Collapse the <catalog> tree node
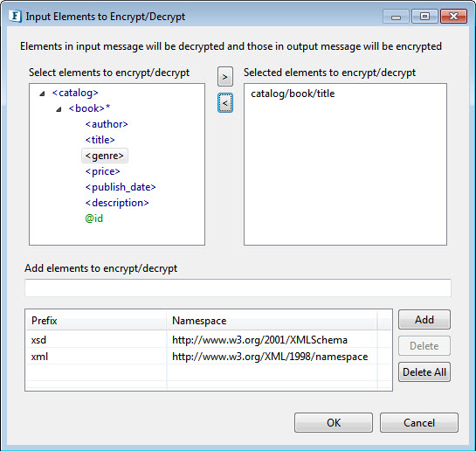Viewport: 476px width, 451px height. click(42, 94)
